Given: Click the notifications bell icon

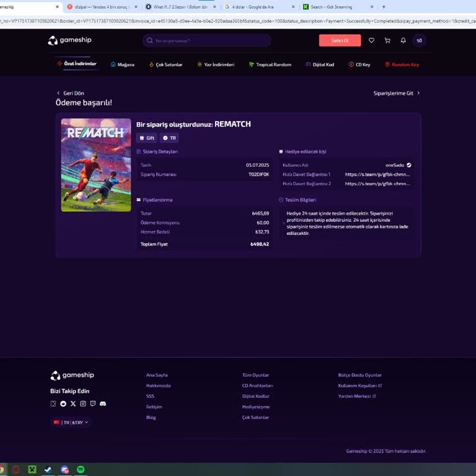Looking at the screenshot, I should pyautogui.click(x=403, y=40).
